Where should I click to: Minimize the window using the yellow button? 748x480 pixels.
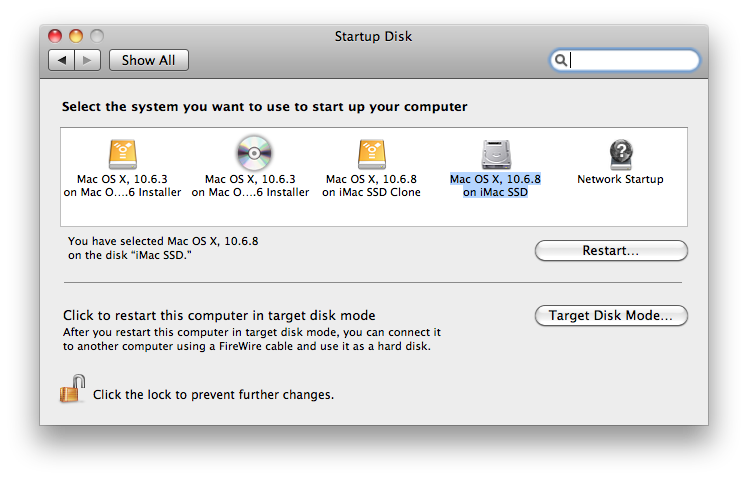(76, 36)
